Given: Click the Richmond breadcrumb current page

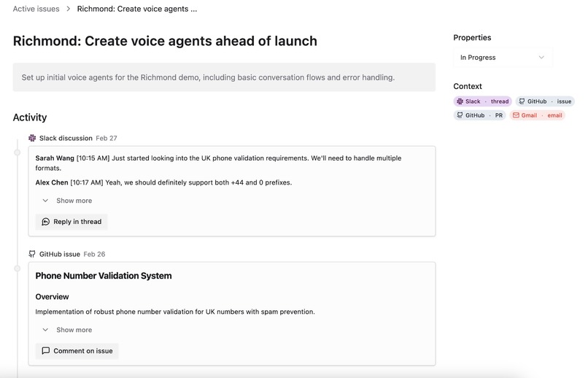Looking at the screenshot, I should (137, 9).
